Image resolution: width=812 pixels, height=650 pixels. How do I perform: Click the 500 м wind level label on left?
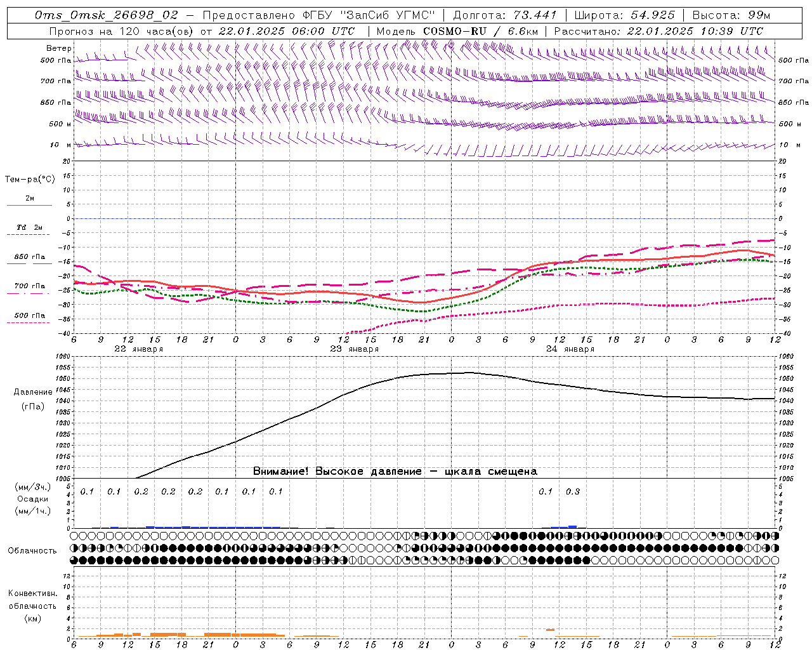point(60,124)
